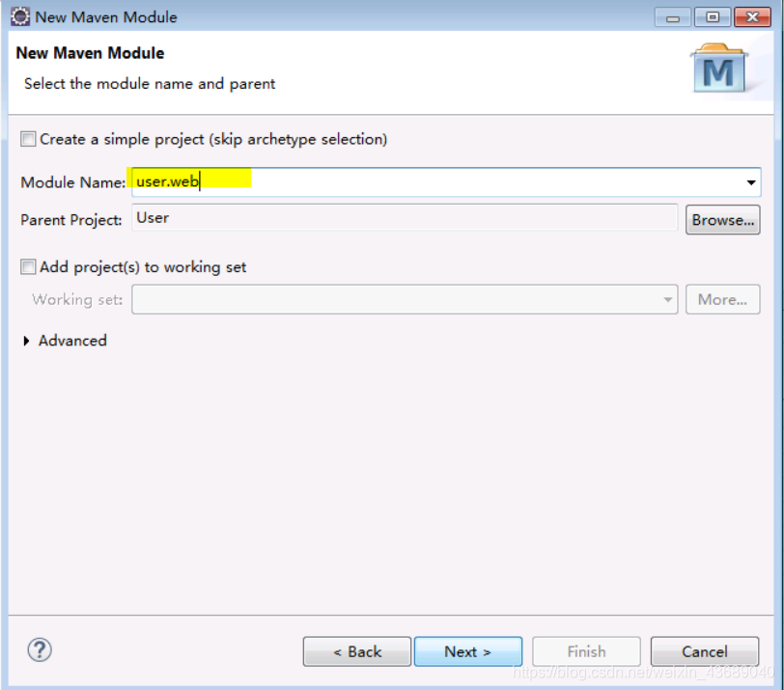Cancel the wizard
The width and height of the screenshot is (784, 690).
tap(705, 651)
